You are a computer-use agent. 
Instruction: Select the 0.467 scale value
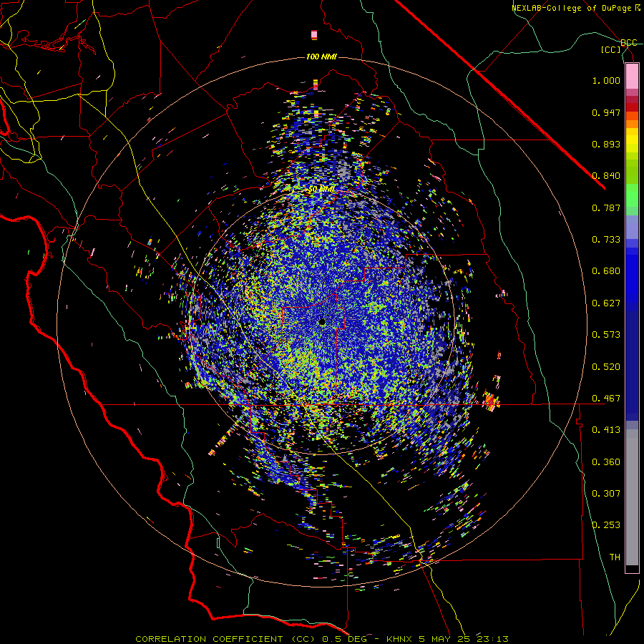pos(606,399)
